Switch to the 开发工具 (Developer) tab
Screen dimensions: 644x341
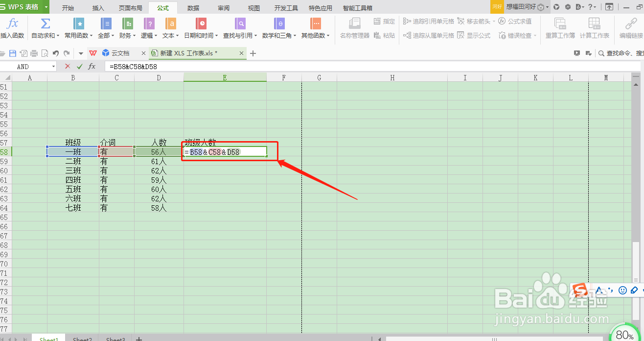[286, 8]
